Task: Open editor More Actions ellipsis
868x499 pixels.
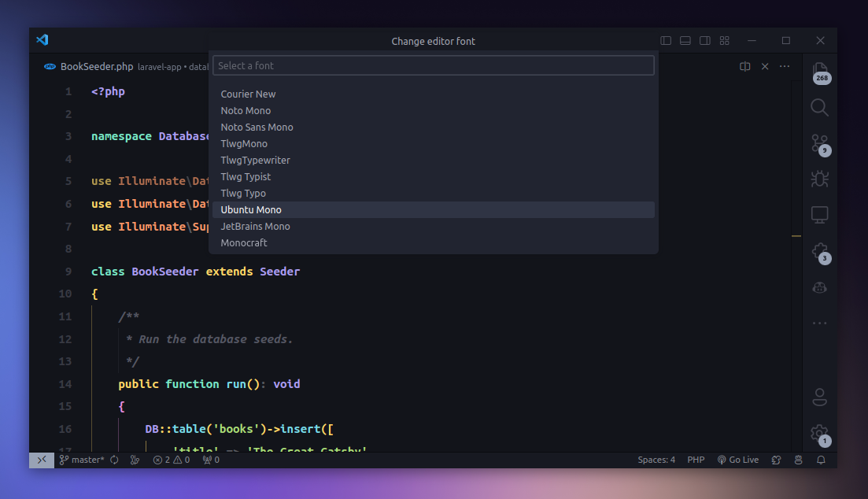Action: [785, 66]
